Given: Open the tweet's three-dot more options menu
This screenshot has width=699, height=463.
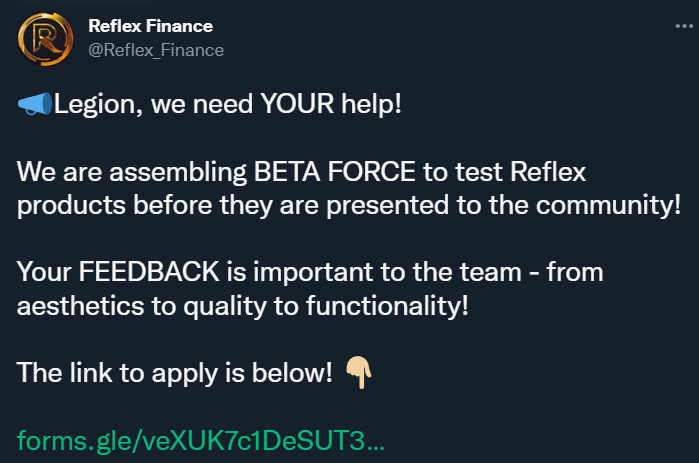Looking at the screenshot, I should tap(684, 26).
